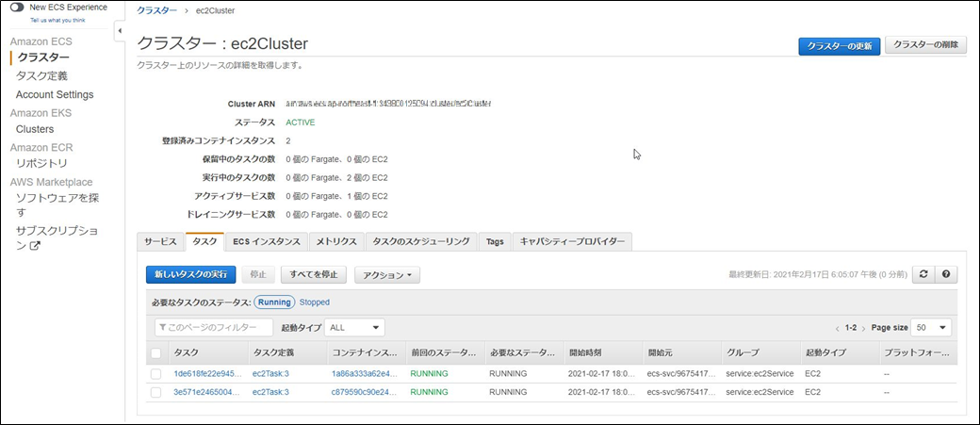Open the help question mark icon

point(946,274)
